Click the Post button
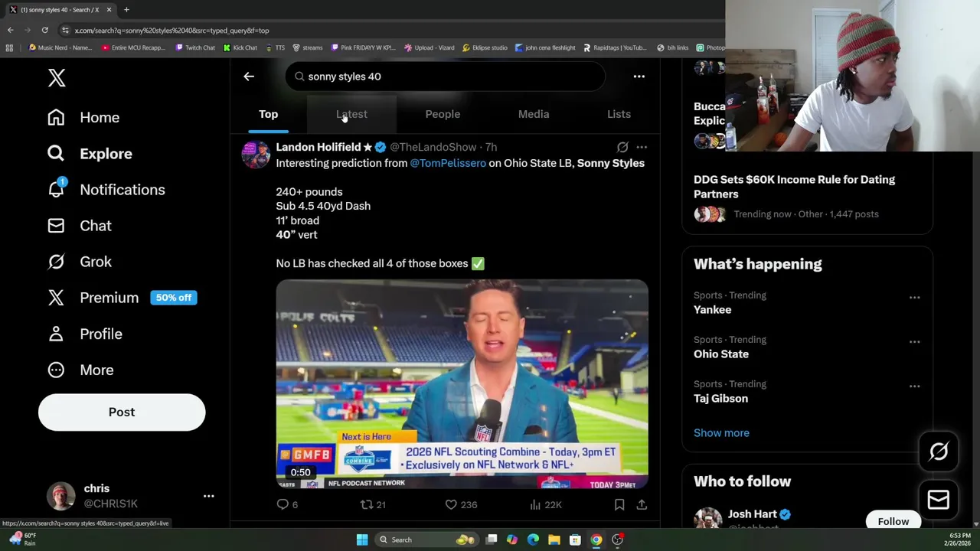980x551 pixels. [122, 412]
